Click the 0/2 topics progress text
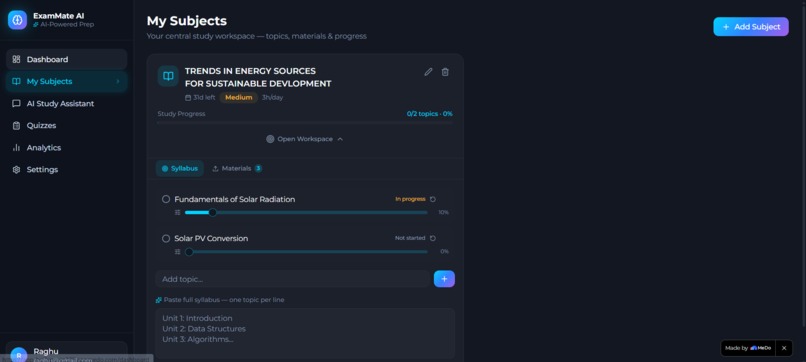 click(430, 114)
